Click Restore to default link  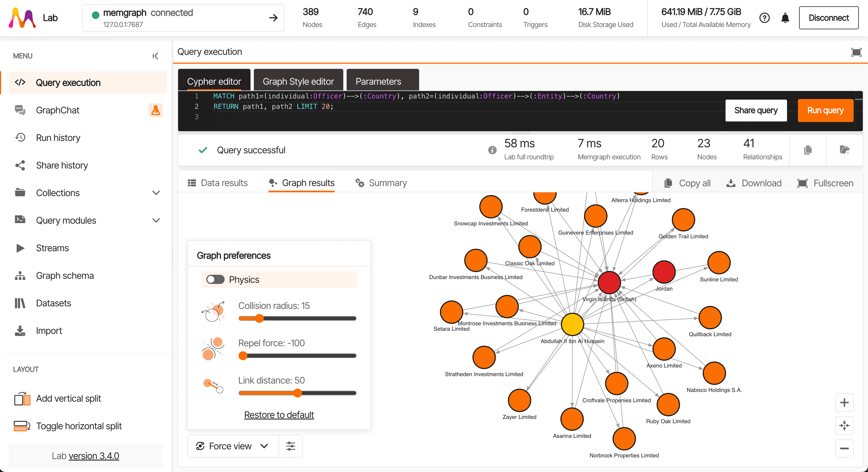(279, 415)
